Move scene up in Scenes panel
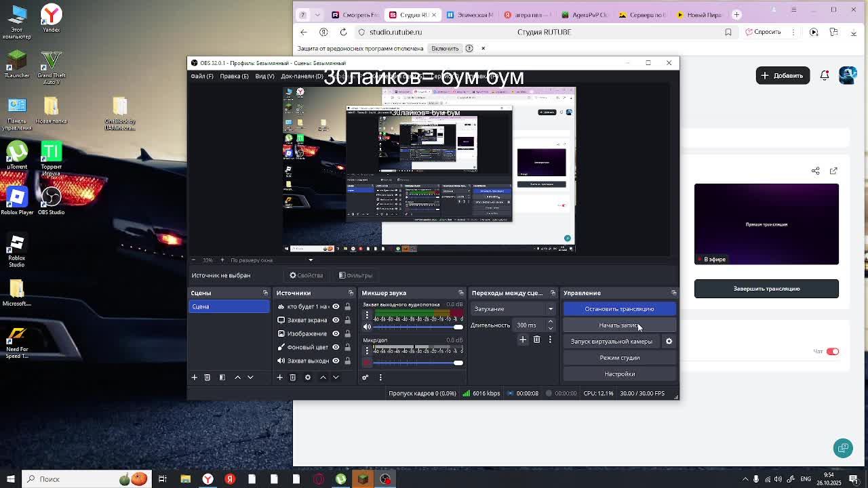 click(x=237, y=378)
